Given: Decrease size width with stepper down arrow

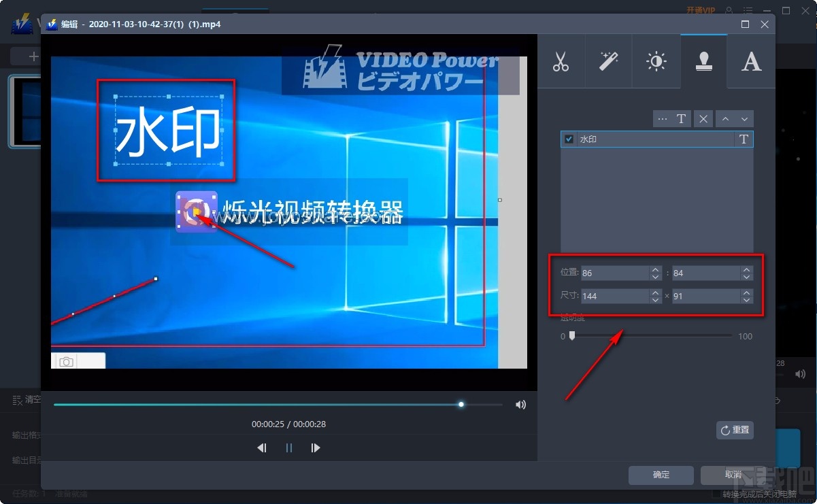Looking at the screenshot, I should pyautogui.click(x=654, y=299).
